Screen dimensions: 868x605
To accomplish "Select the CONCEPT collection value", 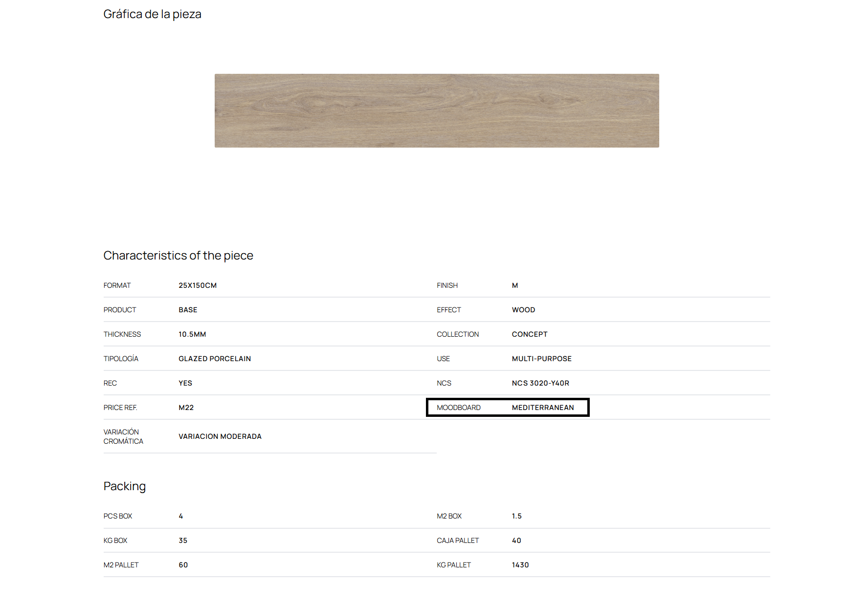I will (530, 334).
